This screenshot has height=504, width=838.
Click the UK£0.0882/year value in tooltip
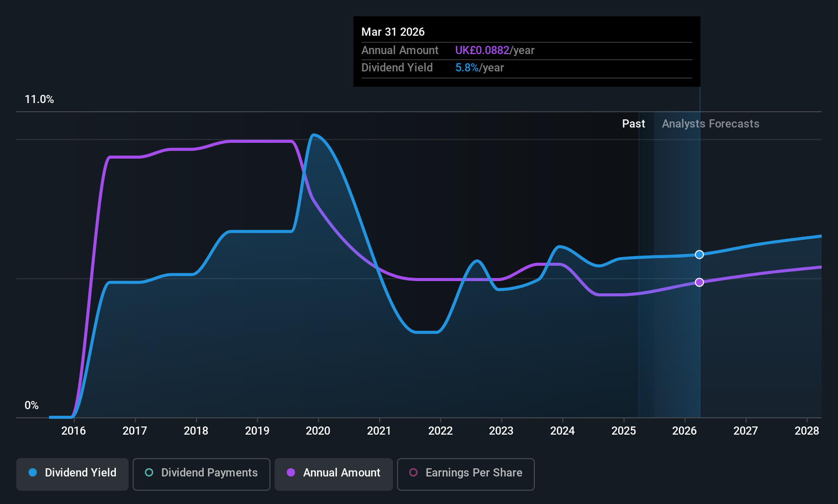point(495,51)
